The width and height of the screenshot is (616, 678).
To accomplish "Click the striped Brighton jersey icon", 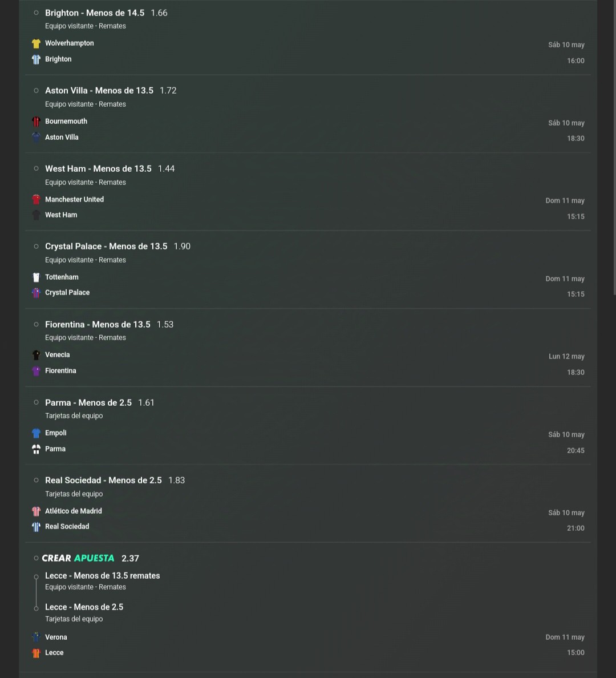I will coord(37,59).
